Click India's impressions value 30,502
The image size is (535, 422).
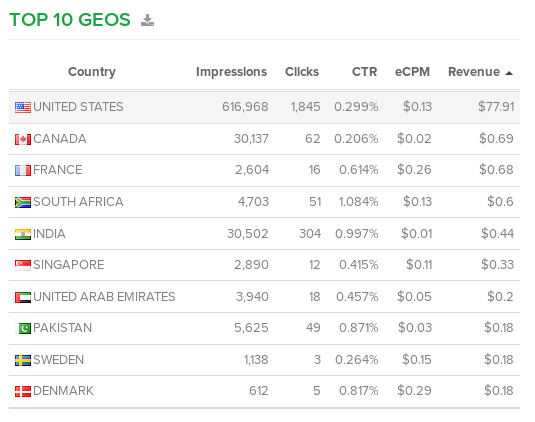coord(248,234)
